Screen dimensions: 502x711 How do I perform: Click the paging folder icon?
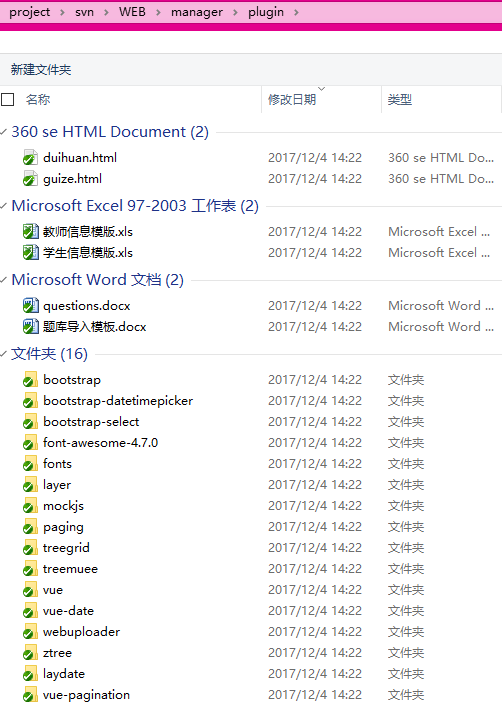click(30, 526)
